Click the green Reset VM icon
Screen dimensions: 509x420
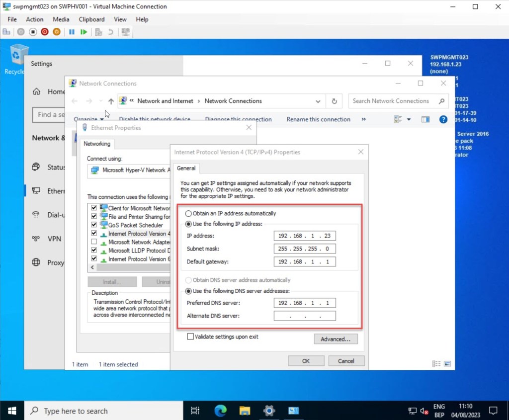[84, 32]
